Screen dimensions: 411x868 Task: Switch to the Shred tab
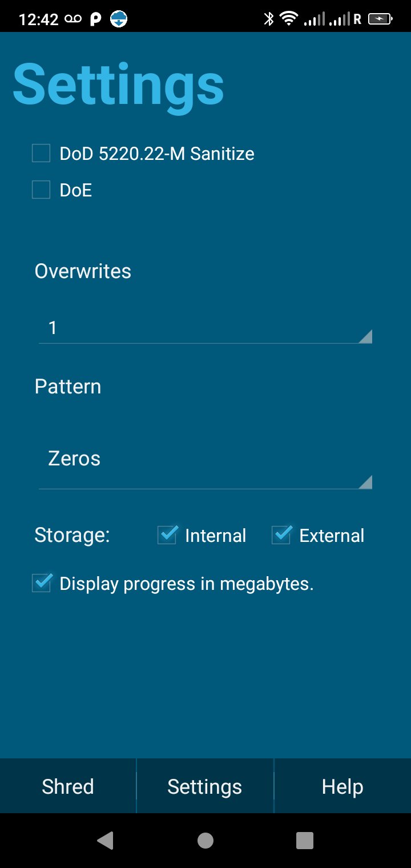pos(68,786)
